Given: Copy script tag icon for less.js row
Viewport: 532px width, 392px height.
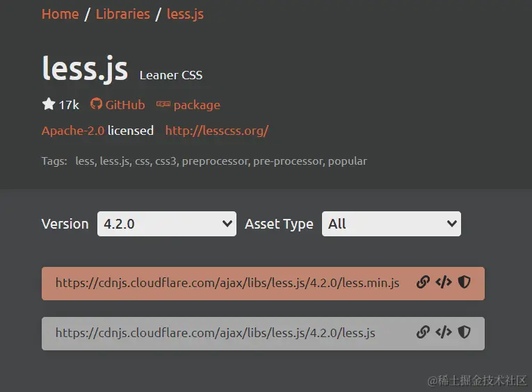Looking at the screenshot, I should pyautogui.click(x=444, y=332).
